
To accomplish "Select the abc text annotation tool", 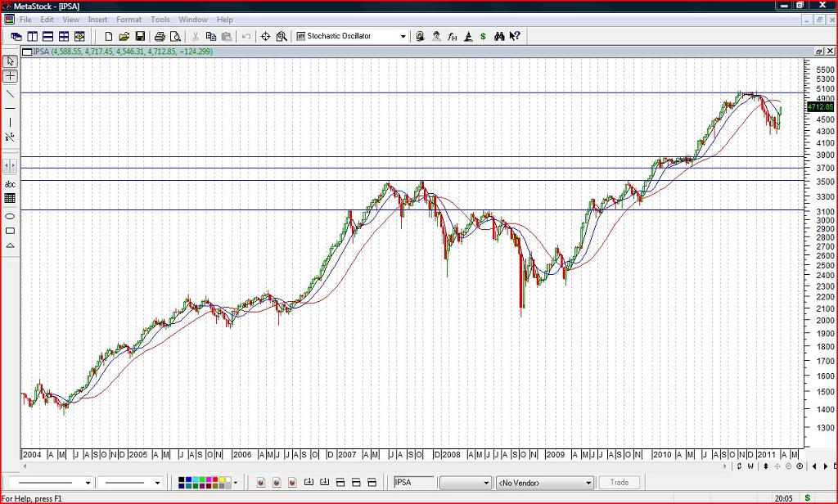I will point(10,184).
